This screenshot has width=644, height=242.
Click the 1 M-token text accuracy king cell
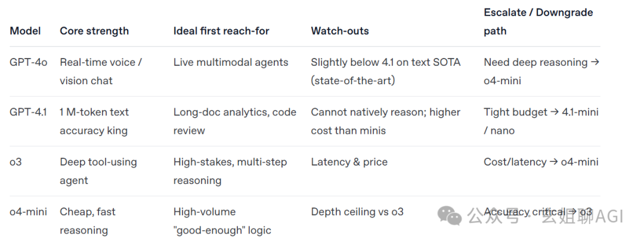[x=94, y=121]
